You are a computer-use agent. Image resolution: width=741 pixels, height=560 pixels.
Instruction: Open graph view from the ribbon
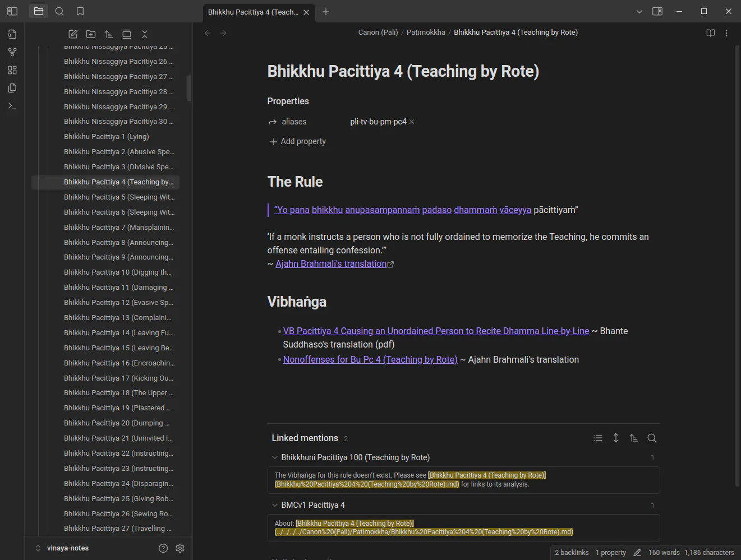tap(12, 52)
